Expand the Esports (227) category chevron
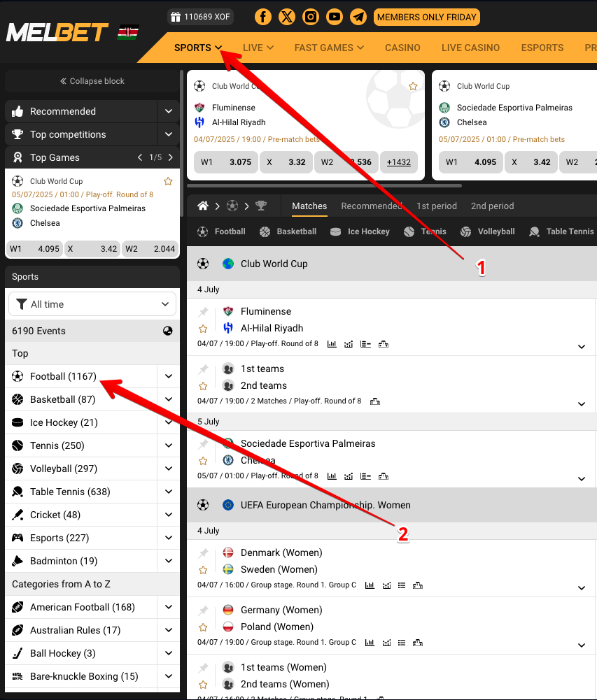The height and width of the screenshot is (700, 597). coord(169,538)
